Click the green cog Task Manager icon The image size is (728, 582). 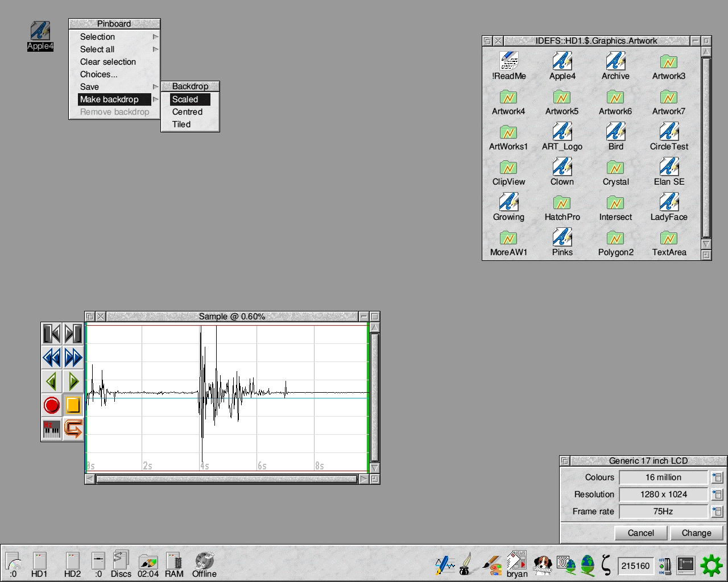pos(711,566)
